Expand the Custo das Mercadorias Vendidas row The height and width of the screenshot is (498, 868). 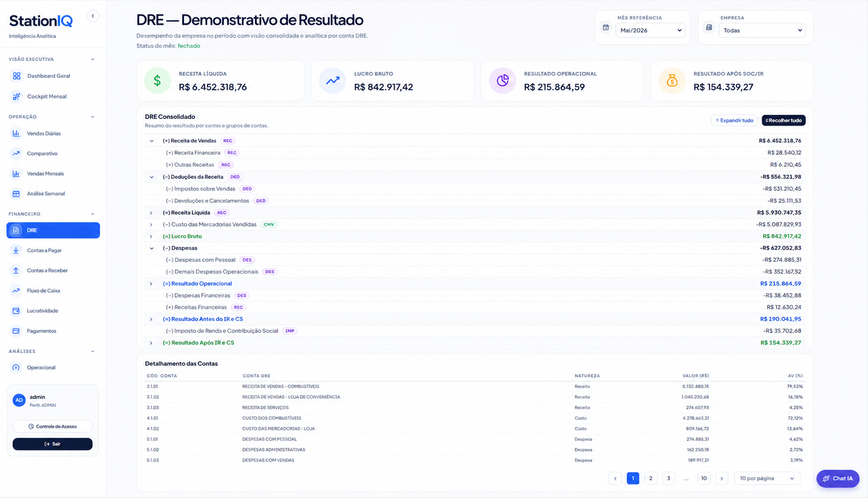tap(151, 224)
